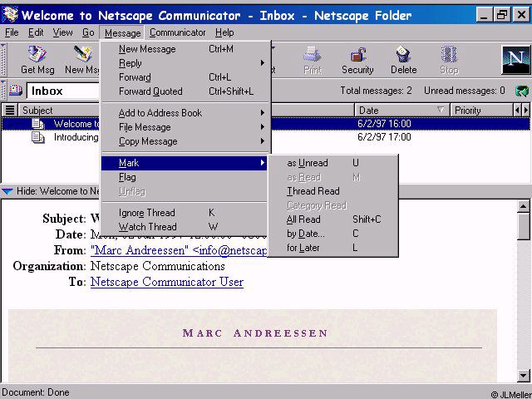Choose All Read in Mark submenu
The width and height of the screenshot is (532, 399).
(332, 219)
